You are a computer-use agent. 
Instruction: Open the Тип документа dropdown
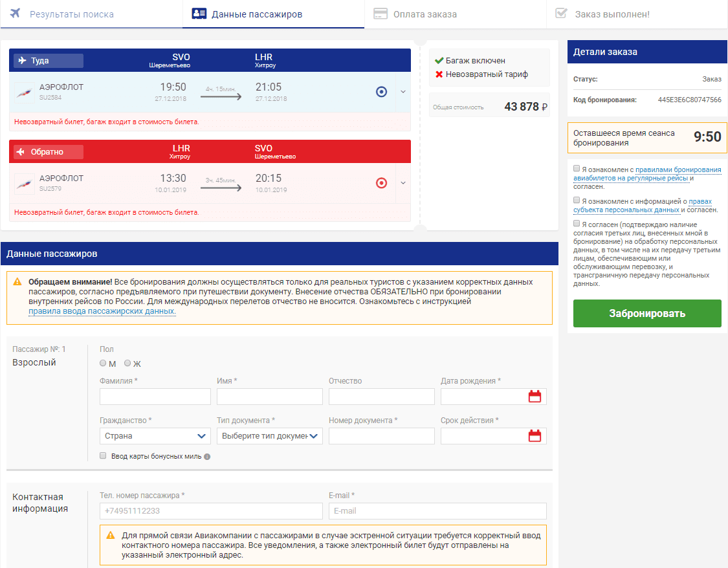(x=269, y=436)
